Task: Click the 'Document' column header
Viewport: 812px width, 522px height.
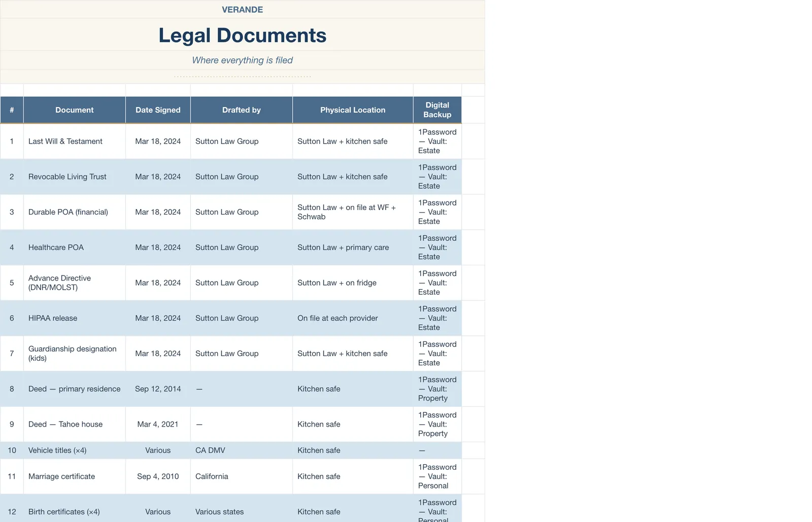Action: point(75,110)
